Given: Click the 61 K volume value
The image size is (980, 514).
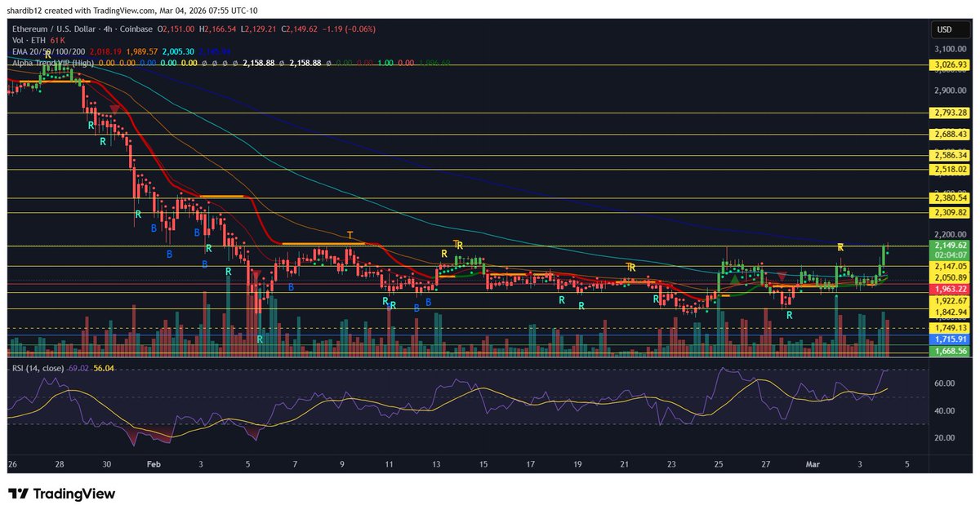Looking at the screenshot, I should click(57, 39).
